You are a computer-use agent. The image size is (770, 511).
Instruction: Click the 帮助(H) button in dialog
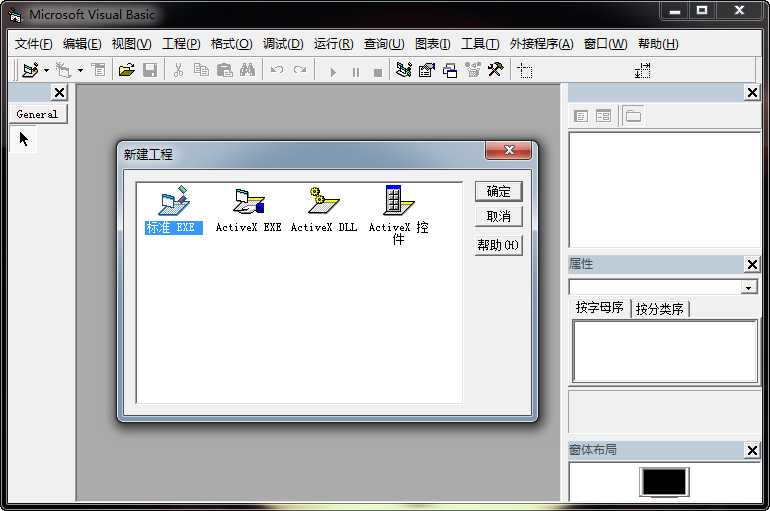click(498, 245)
